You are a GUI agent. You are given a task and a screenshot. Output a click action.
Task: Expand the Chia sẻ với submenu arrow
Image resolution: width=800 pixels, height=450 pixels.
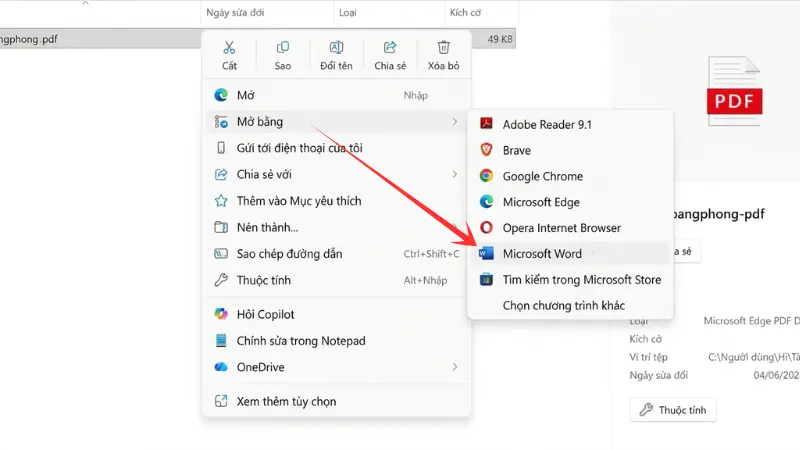[454, 174]
